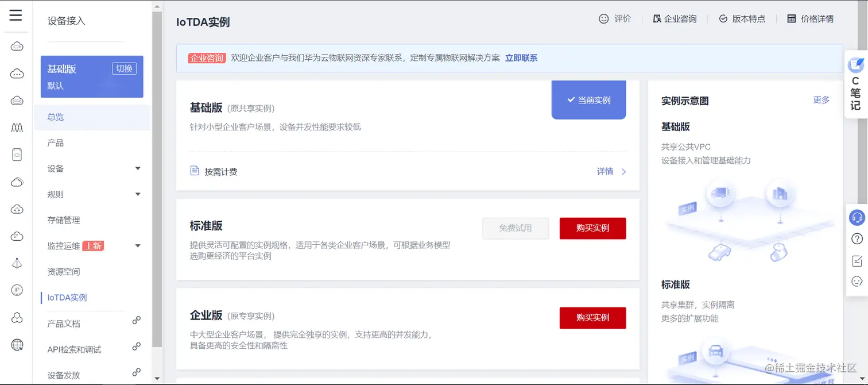The height and width of the screenshot is (385, 868).
Task: Open 企业咨询 in the top bar
Action: pyautogui.click(x=675, y=19)
